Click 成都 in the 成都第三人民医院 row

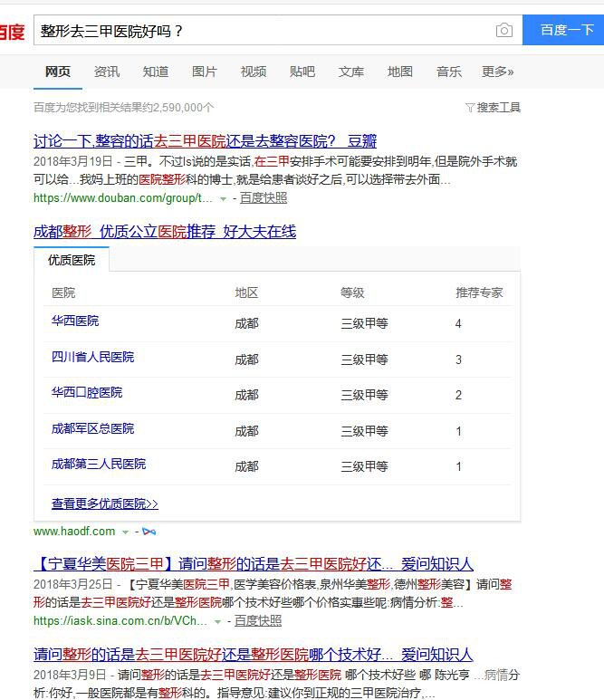pos(246,466)
